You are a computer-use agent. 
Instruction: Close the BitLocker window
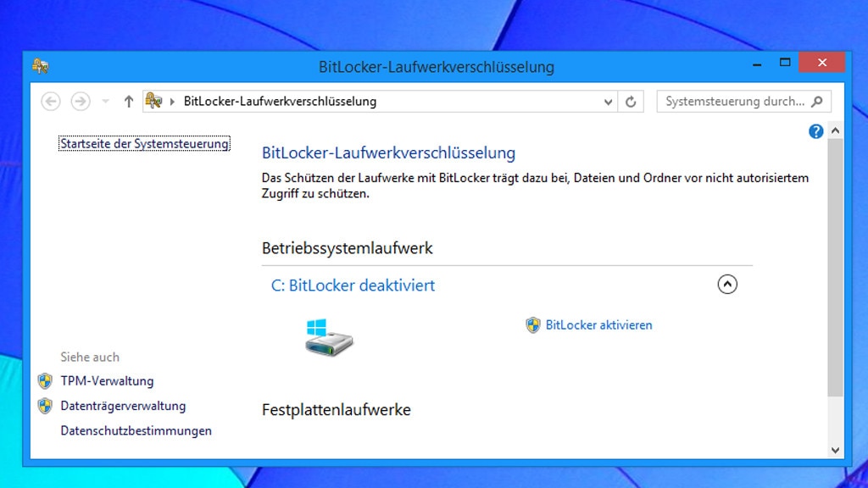[x=822, y=63]
